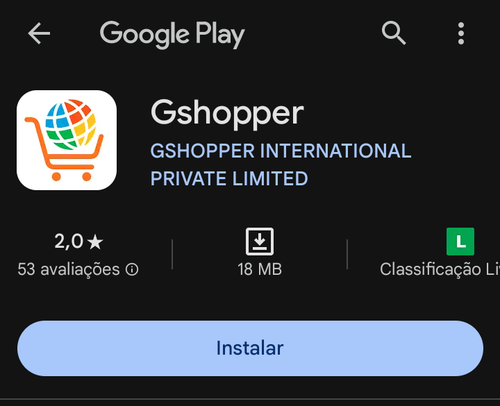Open the Classificação Livre label
This screenshot has height=406, width=500.
pyautogui.click(x=440, y=269)
